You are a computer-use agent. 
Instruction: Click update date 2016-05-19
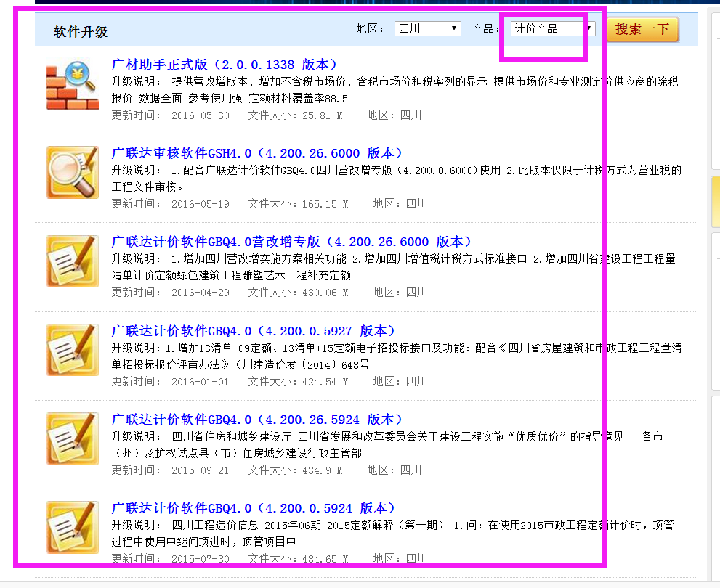click(x=201, y=204)
